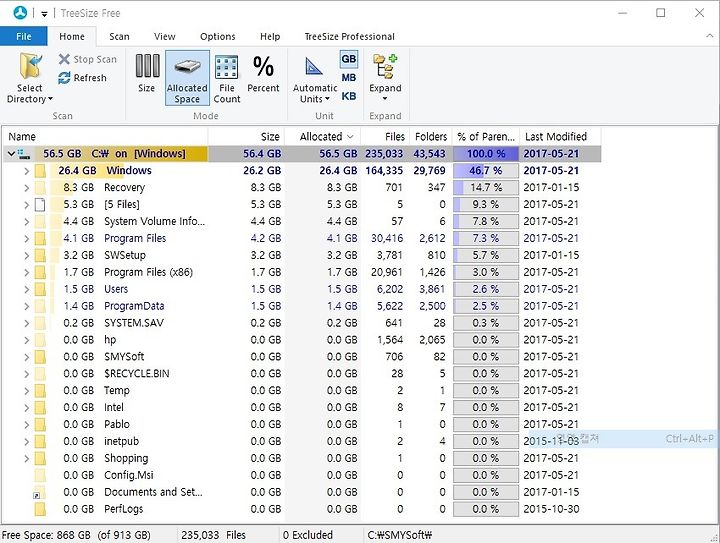Select the SYSTEM.SAV row
The height and width of the screenshot is (543, 720).
302,323
